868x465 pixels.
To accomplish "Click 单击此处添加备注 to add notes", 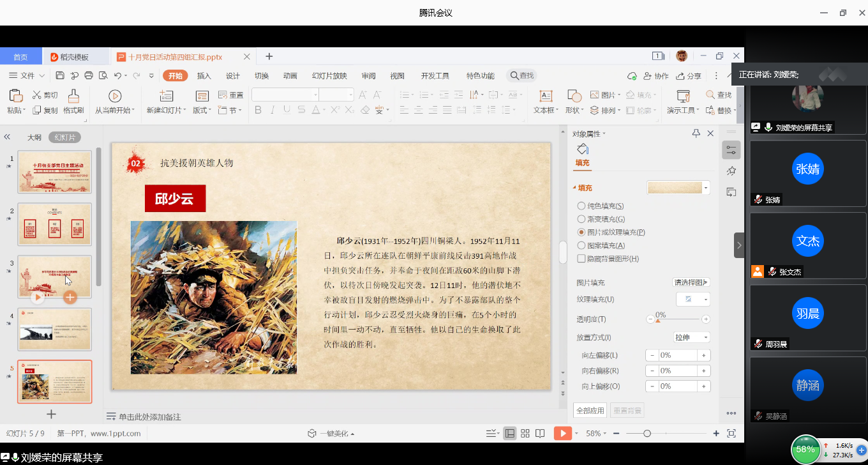I will 150,417.
